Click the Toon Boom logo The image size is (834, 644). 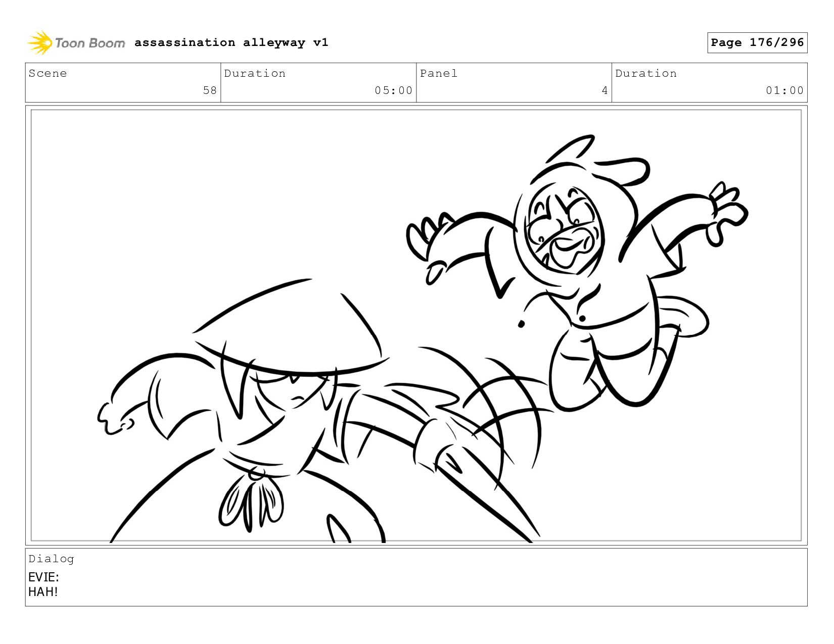(76, 43)
